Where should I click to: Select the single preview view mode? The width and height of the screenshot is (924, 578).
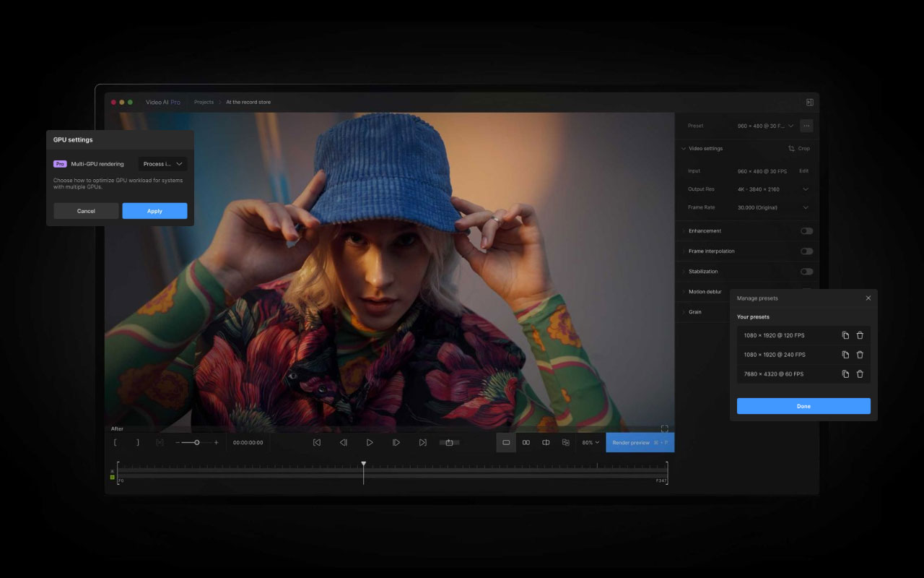click(506, 442)
